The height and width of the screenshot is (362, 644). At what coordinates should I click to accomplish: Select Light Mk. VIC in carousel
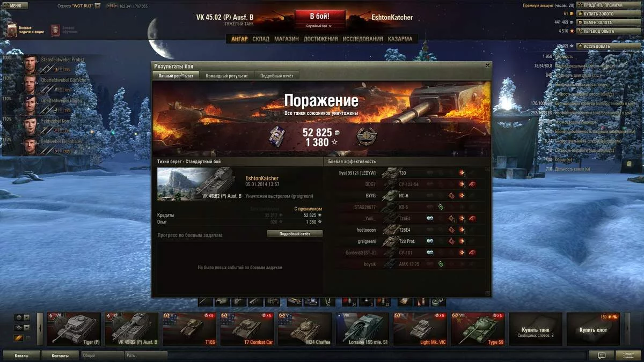pyautogui.click(x=420, y=329)
